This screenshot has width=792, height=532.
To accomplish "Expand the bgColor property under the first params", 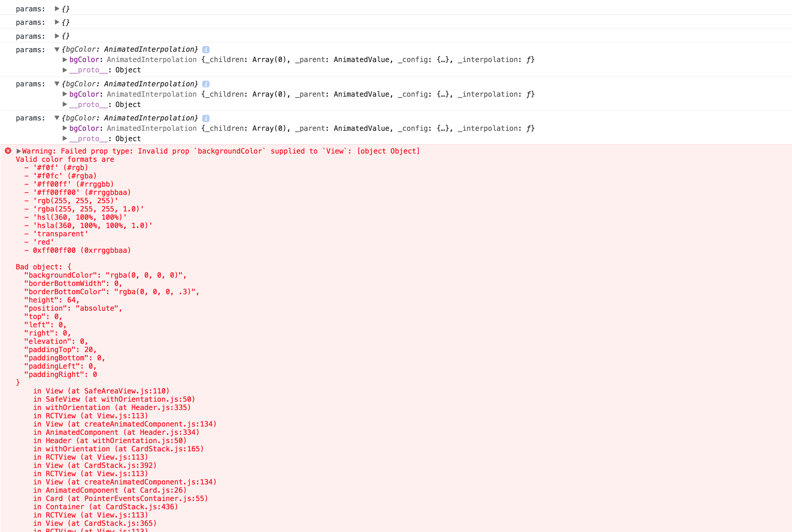I will tap(64, 60).
